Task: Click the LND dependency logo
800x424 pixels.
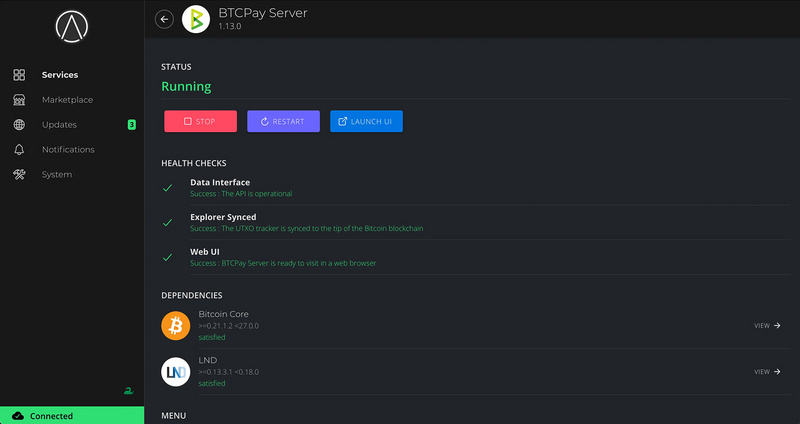Action: click(176, 372)
